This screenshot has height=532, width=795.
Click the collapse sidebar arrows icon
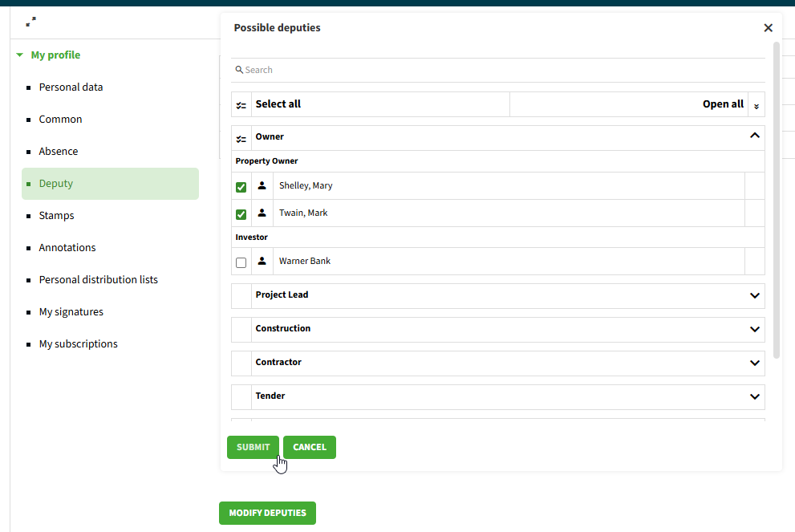(31, 22)
